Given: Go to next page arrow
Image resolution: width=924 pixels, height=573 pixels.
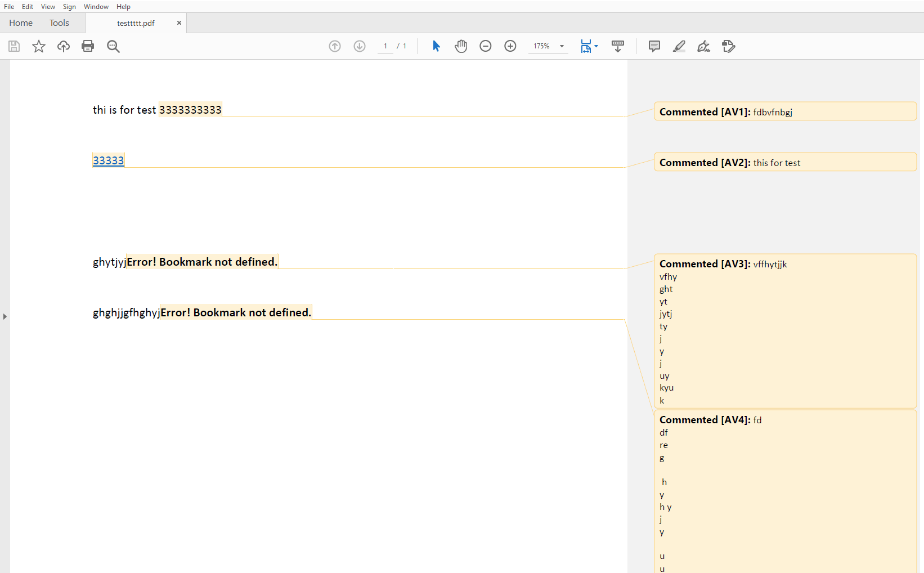Looking at the screenshot, I should [x=360, y=46].
